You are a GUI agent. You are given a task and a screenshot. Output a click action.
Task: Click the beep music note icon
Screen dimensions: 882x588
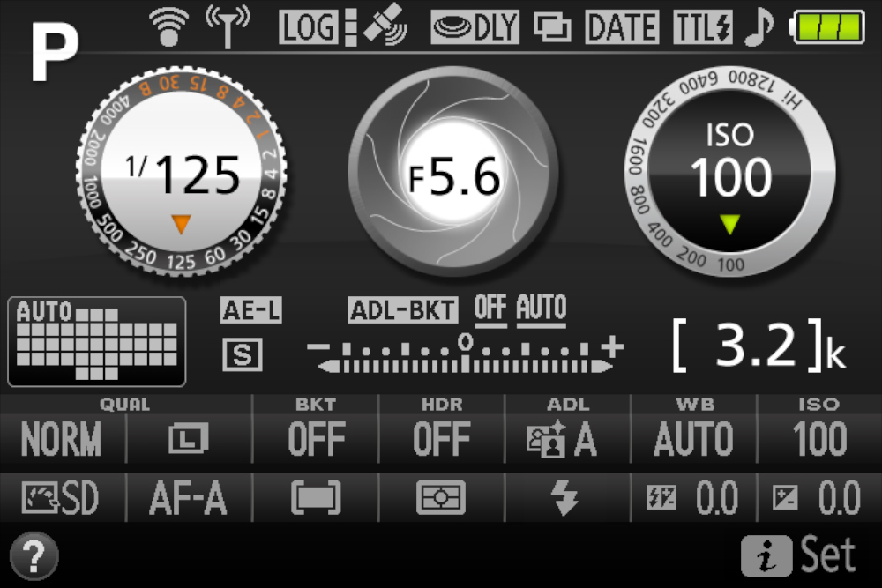757,27
